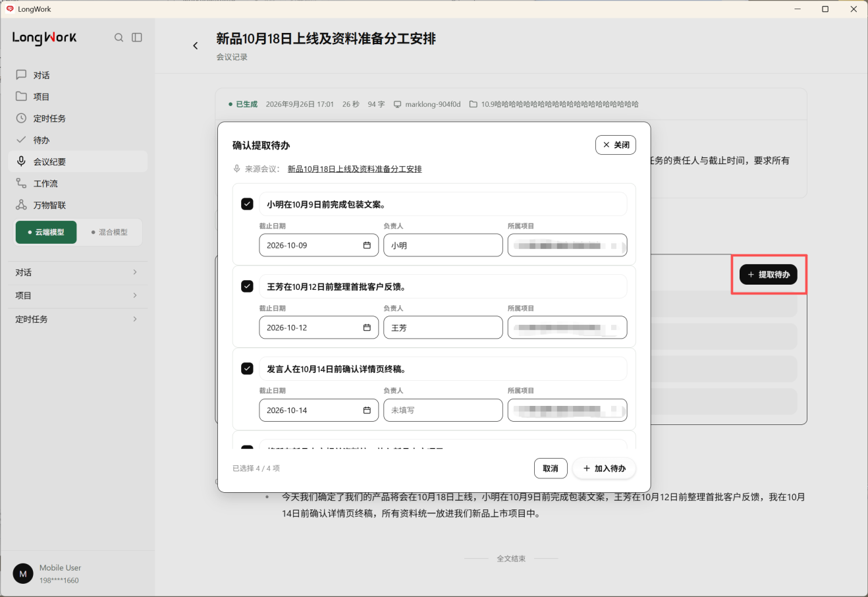Uncheck the 小明 包装文案 task checkbox
Viewport: 868px width, 597px height.
click(x=247, y=204)
